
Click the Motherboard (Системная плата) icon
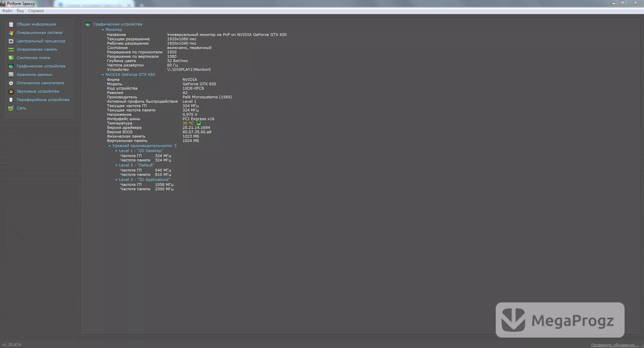tap(11, 58)
